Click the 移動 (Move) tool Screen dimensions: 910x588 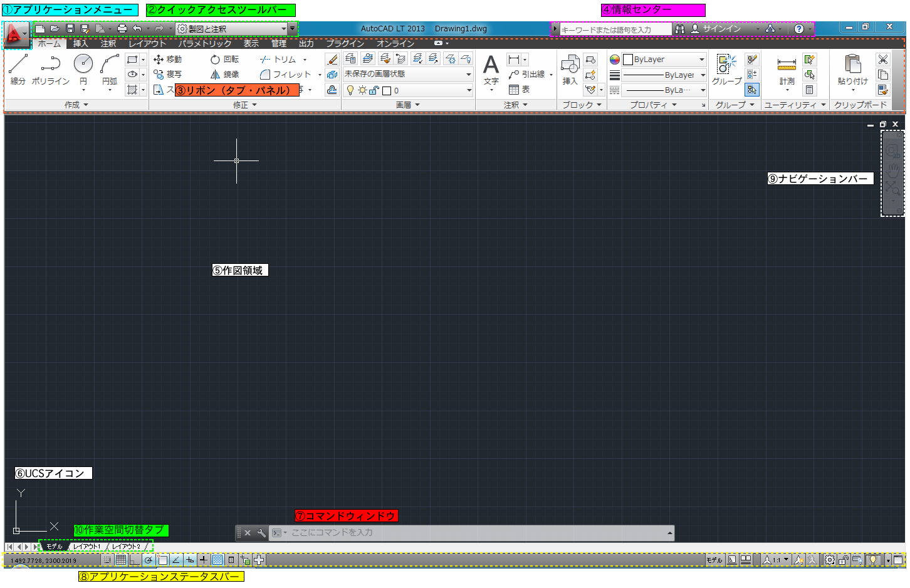point(167,60)
